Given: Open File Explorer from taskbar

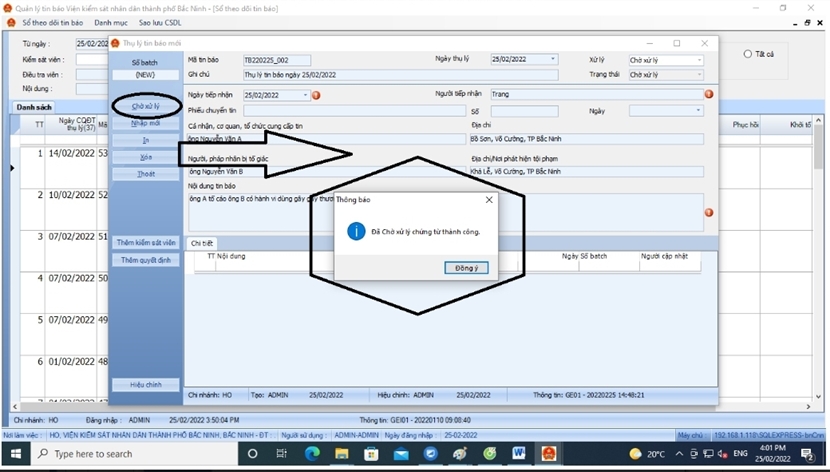Looking at the screenshot, I should coord(341,454).
